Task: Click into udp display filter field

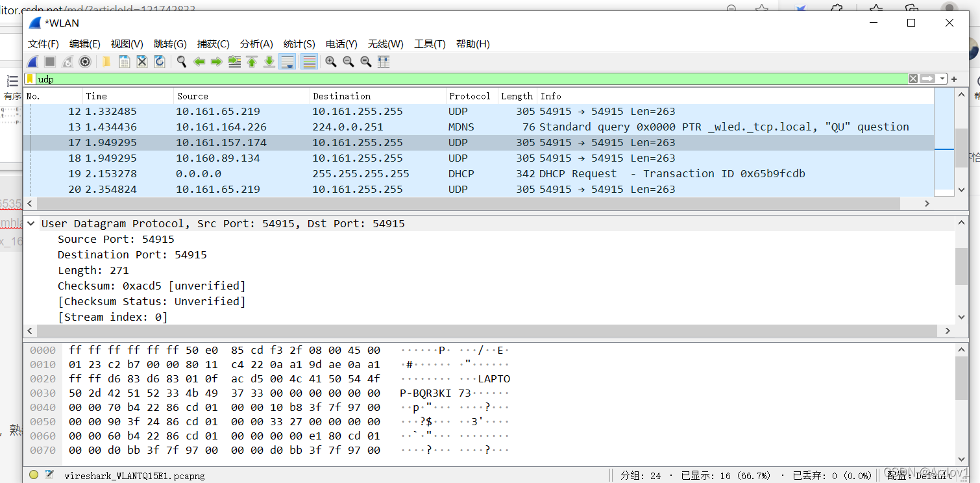Action: click(x=471, y=79)
